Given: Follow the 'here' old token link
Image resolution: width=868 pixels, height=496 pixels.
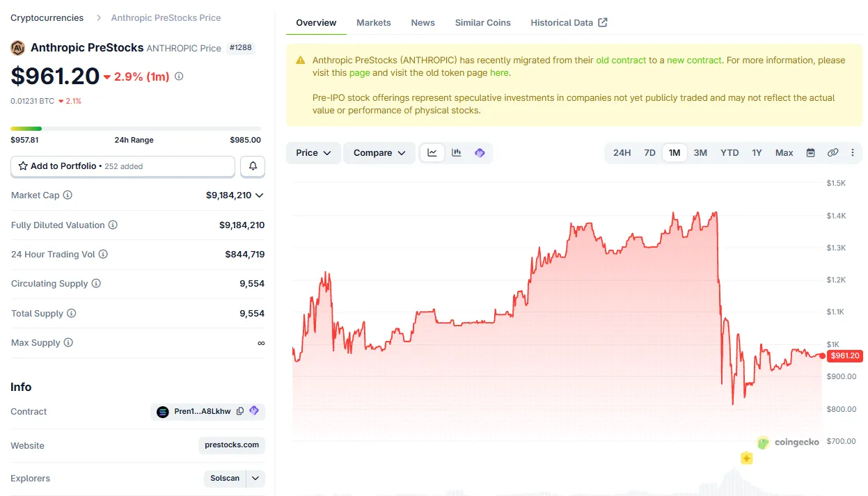Looking at the screenshot, I should point(499,73).
